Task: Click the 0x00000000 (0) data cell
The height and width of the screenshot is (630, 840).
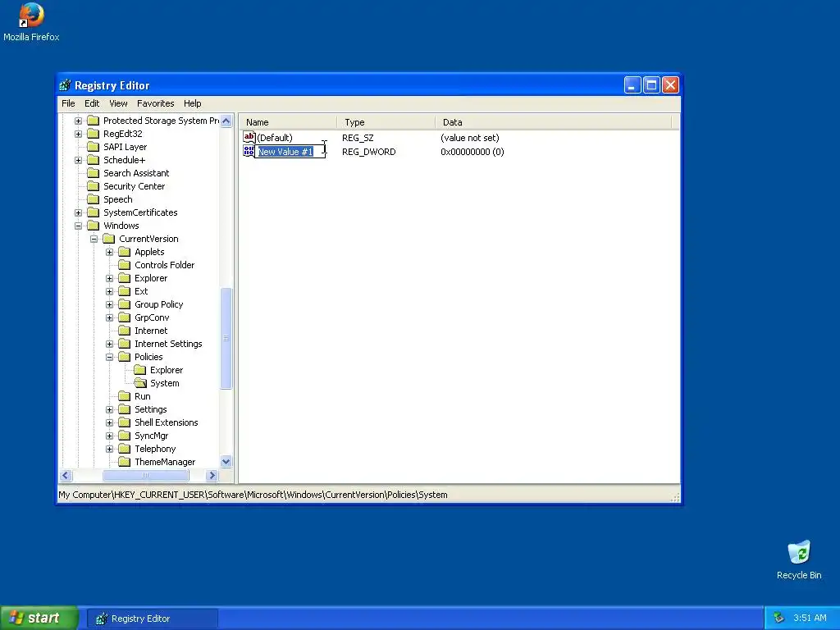Action: click(x=472, y=152)
